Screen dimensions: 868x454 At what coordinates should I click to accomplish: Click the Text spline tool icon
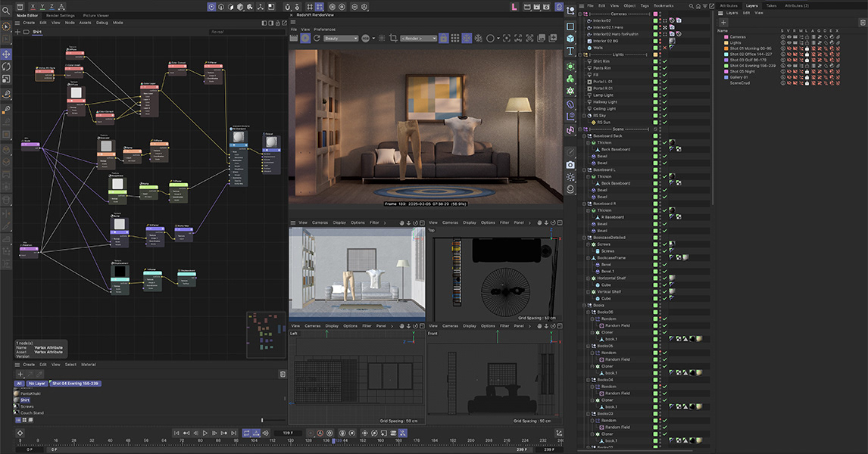(570, 51)
